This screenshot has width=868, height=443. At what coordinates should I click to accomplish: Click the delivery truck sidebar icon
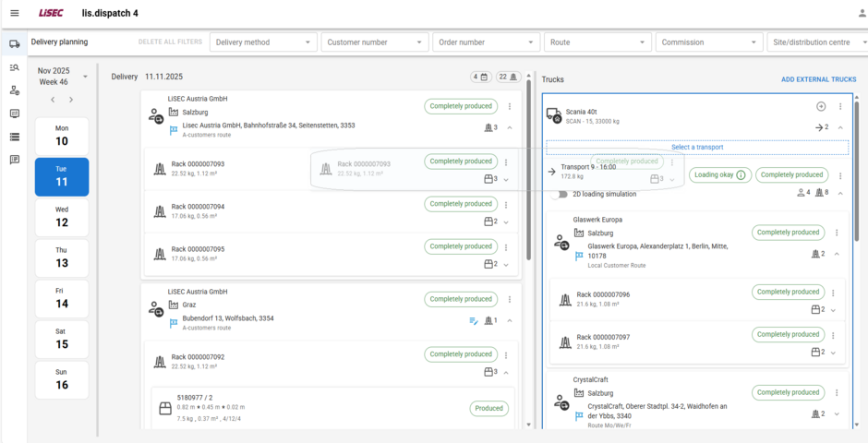tap(14, 43)
